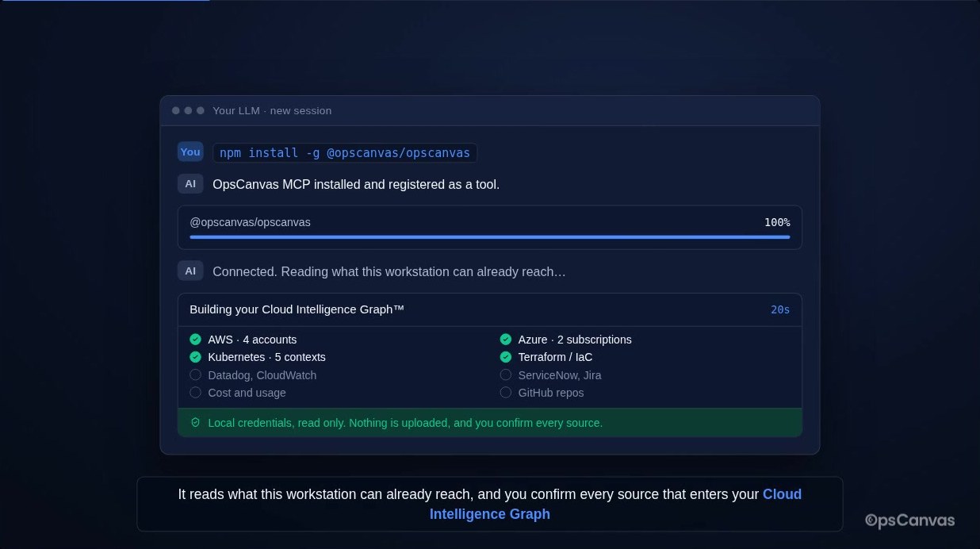This screenshot has width=980, height=549.
Task: Click the blue install progress bar
Action: point(490,236)
